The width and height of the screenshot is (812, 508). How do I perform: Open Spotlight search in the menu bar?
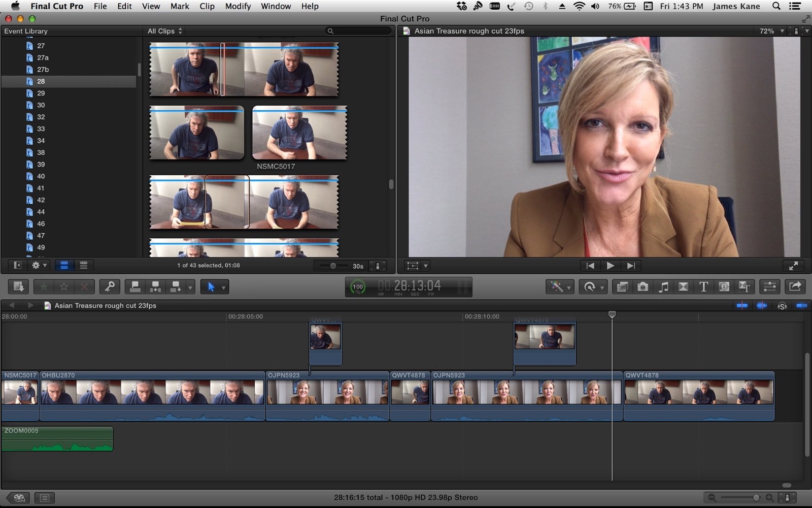click(776, 6)
